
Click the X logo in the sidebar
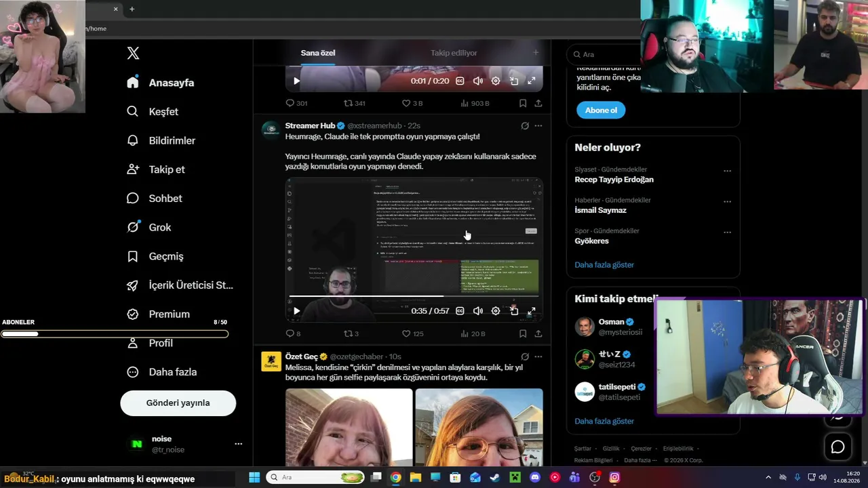pos(133,54)
